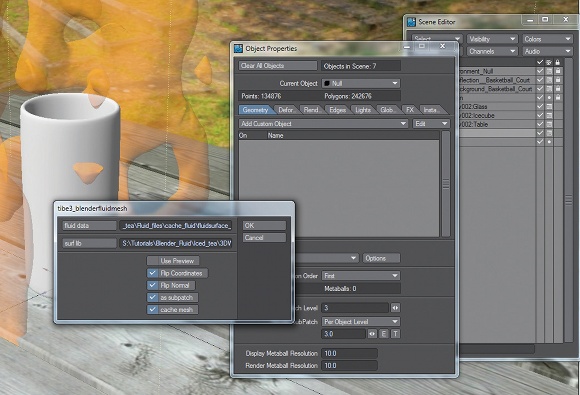Open the Colors dropdown in Scene Editor
This screenshot has height=395, width=580.
click(x=547, y=39)
